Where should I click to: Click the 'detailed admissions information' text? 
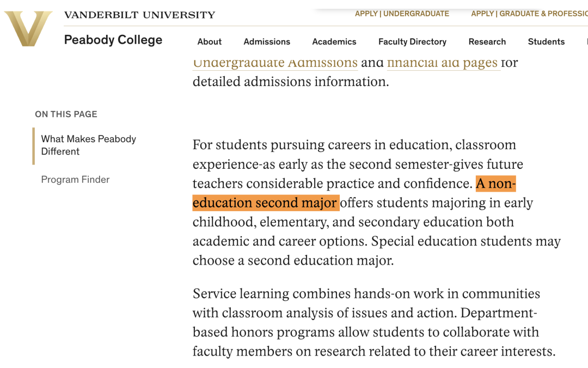(291, 82)
